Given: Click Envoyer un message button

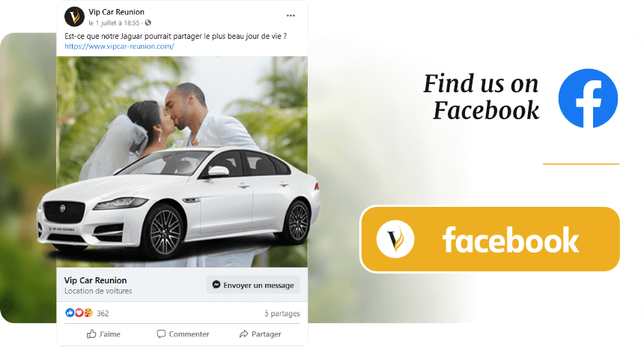Looking at the screenshot, I should (253, 285).
